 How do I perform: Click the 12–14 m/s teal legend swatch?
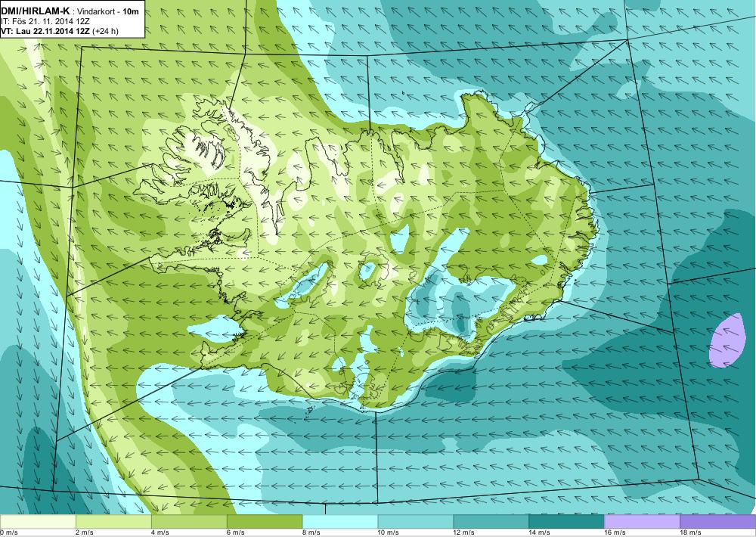(491, 521)
